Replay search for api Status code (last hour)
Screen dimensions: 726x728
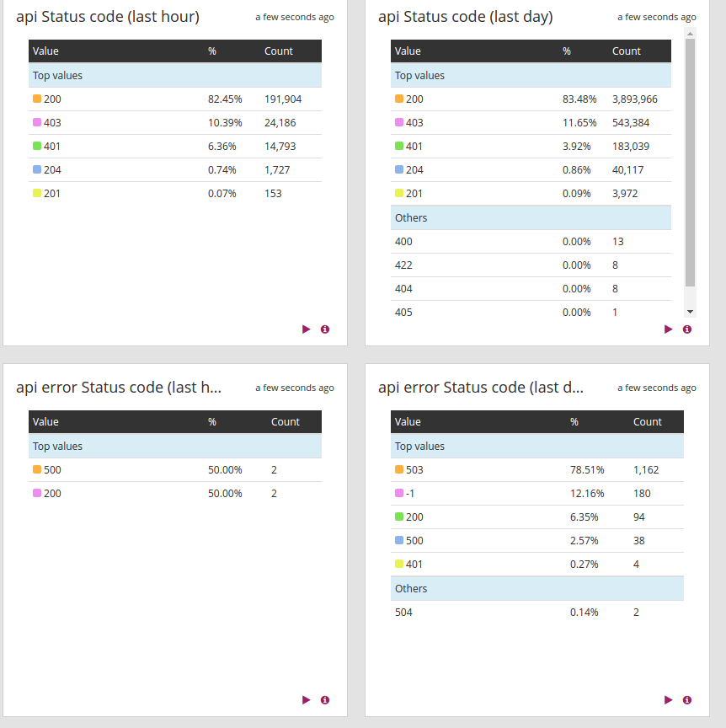(307, 329)
